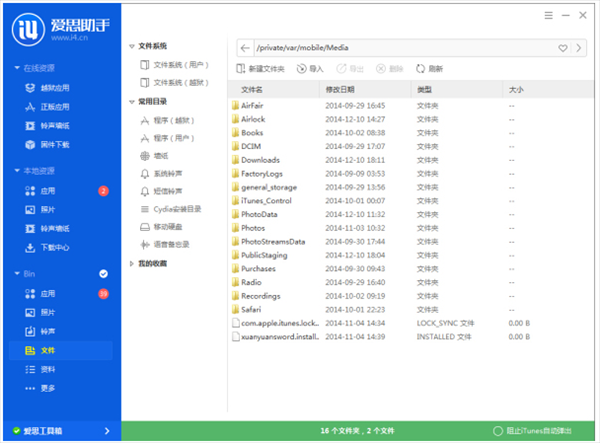Collapse the Bin device section
The width and height of the screenshot is (600, 443).
click(x=17, y=274)
